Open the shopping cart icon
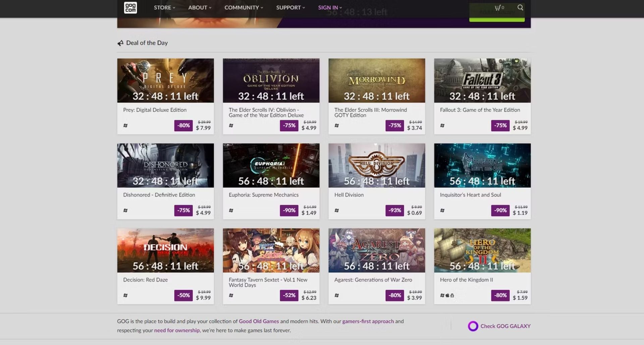 (497, 7)
